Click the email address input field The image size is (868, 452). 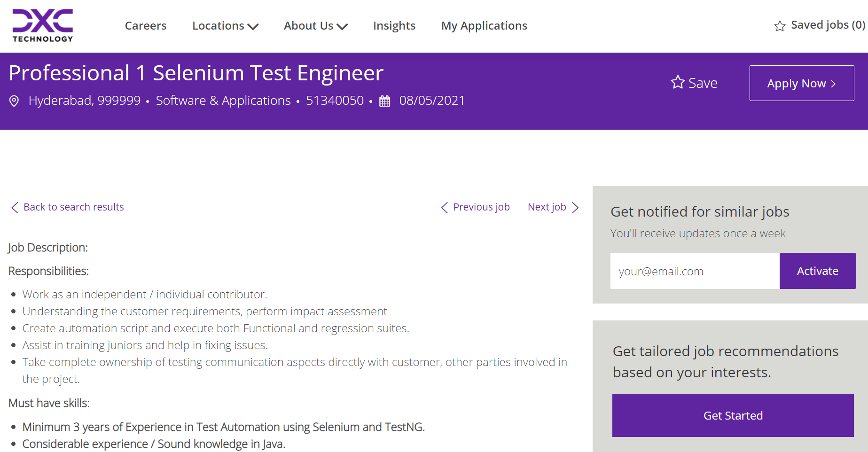pyautogui.click(x=695, y=271)
